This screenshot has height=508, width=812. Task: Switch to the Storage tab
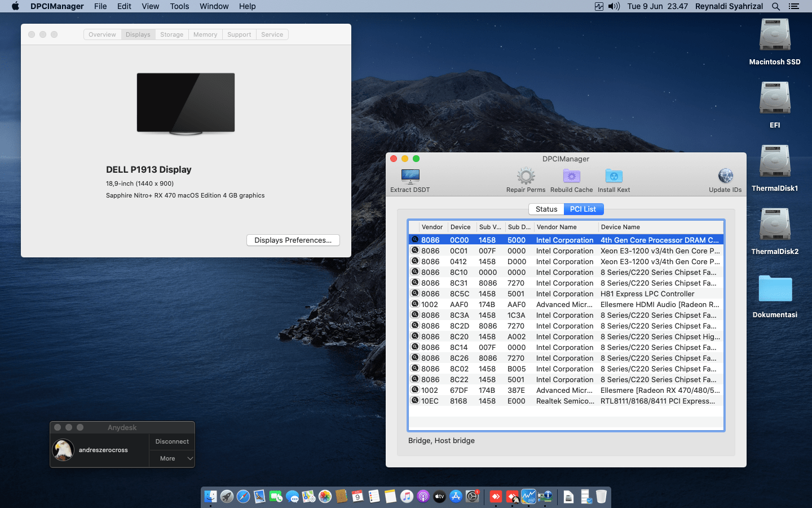[x=171, y=34]
